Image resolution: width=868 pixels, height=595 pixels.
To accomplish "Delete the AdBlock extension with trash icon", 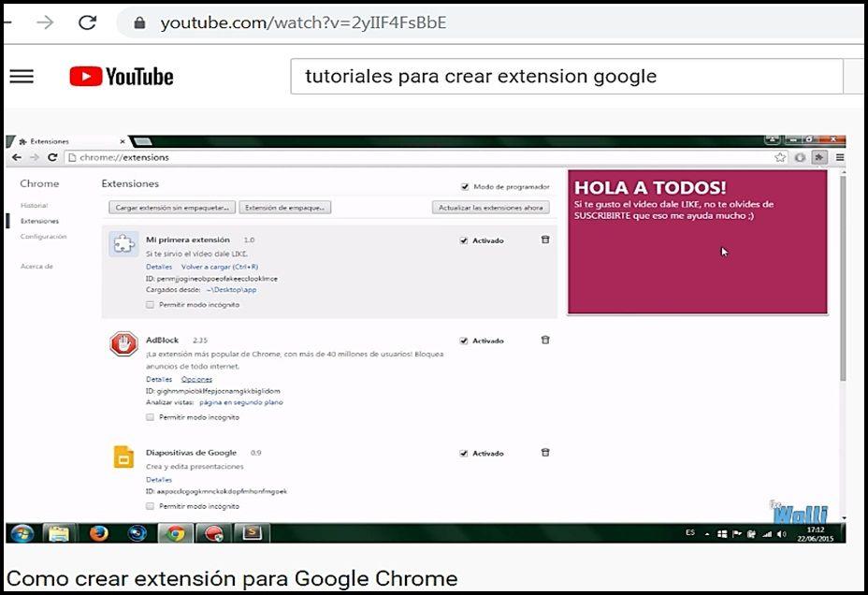I will [545, 341].
